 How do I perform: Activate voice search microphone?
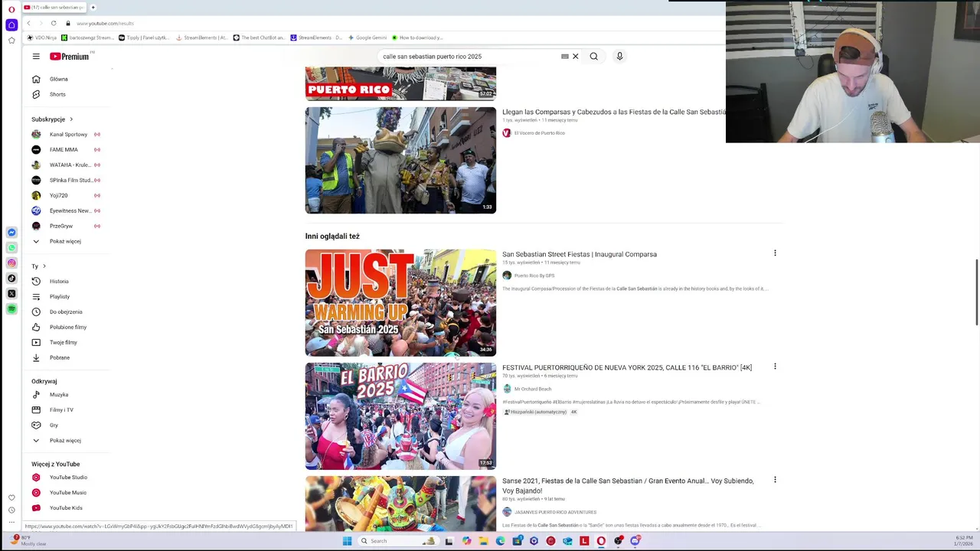point(620,56)
